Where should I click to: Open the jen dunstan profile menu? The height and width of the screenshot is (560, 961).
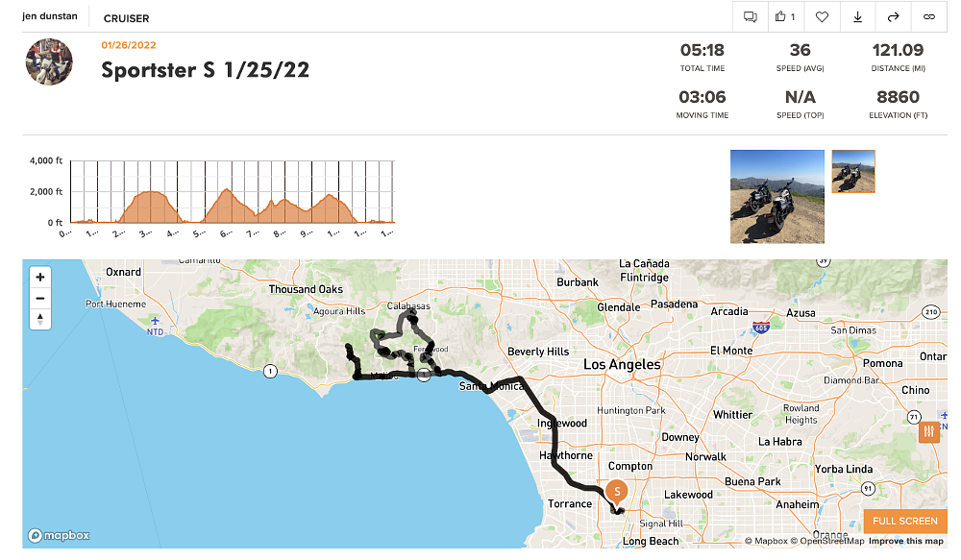pos(50,15)
